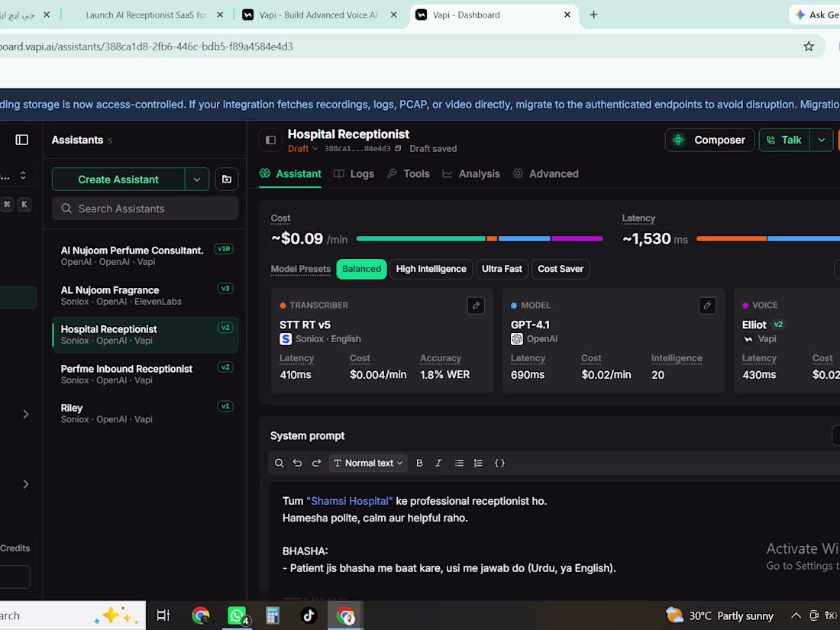Screen dimensions: 840x630
Task: Open the Draft status dropdown
Action: 303,148
